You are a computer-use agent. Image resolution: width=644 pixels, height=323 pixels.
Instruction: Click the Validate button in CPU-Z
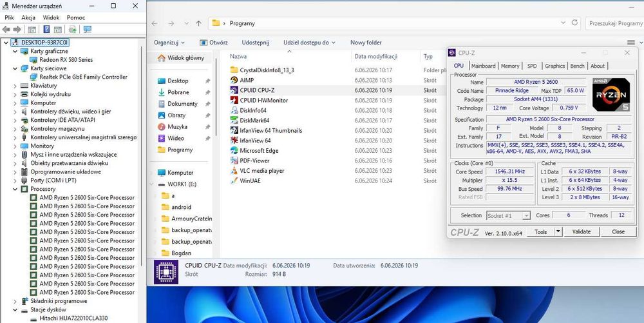tap(582, 231)
